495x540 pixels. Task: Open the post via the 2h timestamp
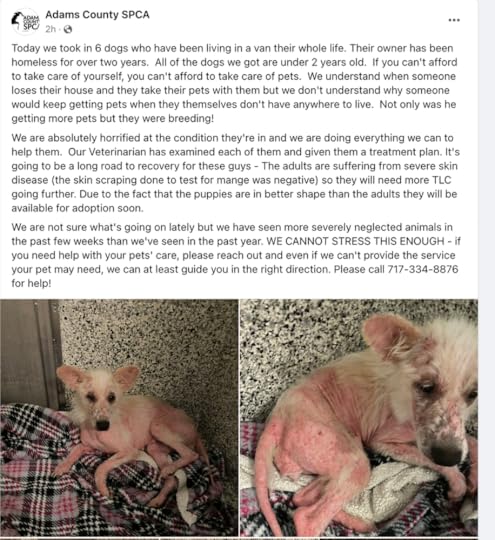click(50, 29)
